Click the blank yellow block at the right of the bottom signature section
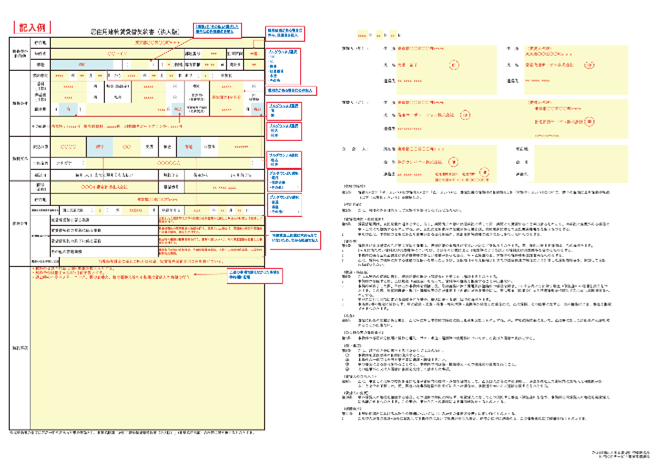The width and height of the screenshot is (662, 460). (x=581, y=164)
